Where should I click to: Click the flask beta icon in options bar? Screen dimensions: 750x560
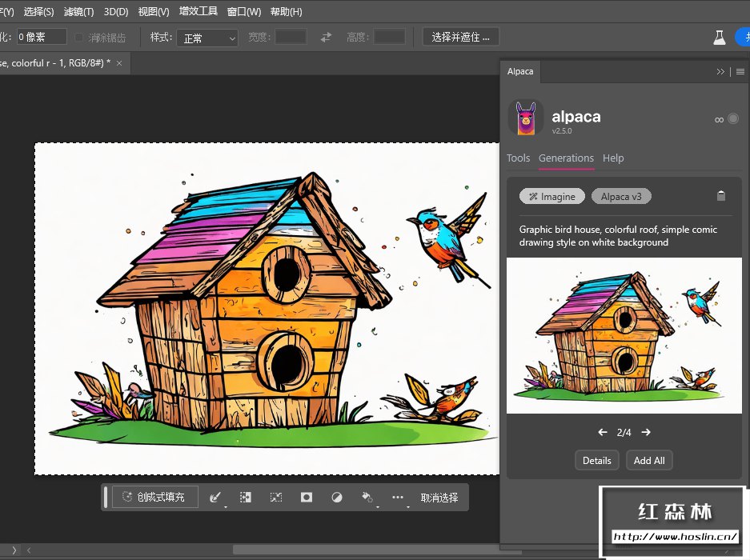click(x=720, y=38)
